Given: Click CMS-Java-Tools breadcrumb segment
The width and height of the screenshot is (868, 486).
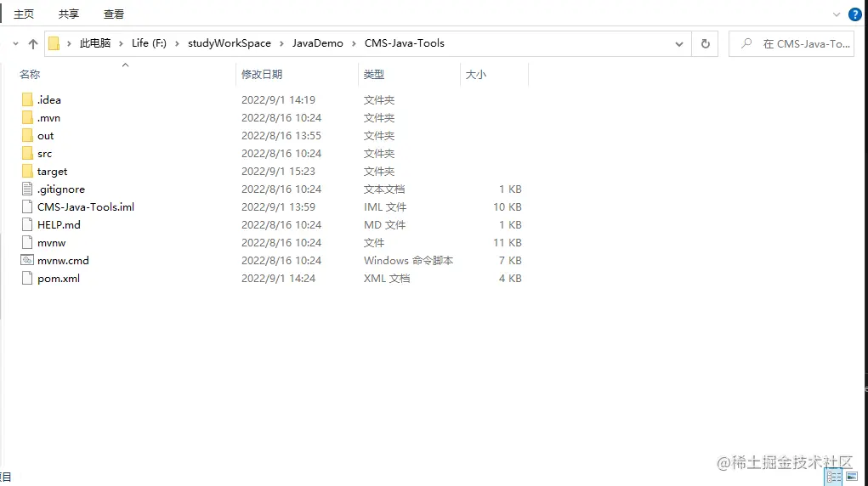Looking at the screenshot, I should pos(404,43).
